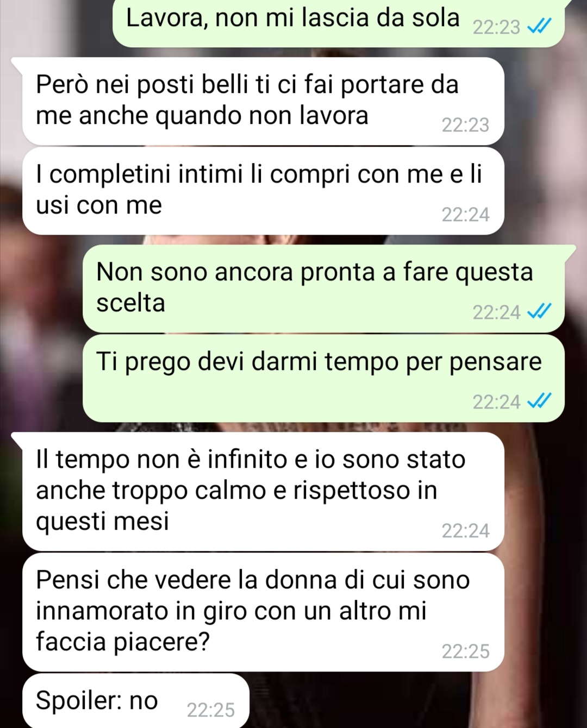The height and width of the screenshot is (728, 587).
Task: Tap the 22:24 timestamp under "tempo per pensare"
Action: coord(496,402)
